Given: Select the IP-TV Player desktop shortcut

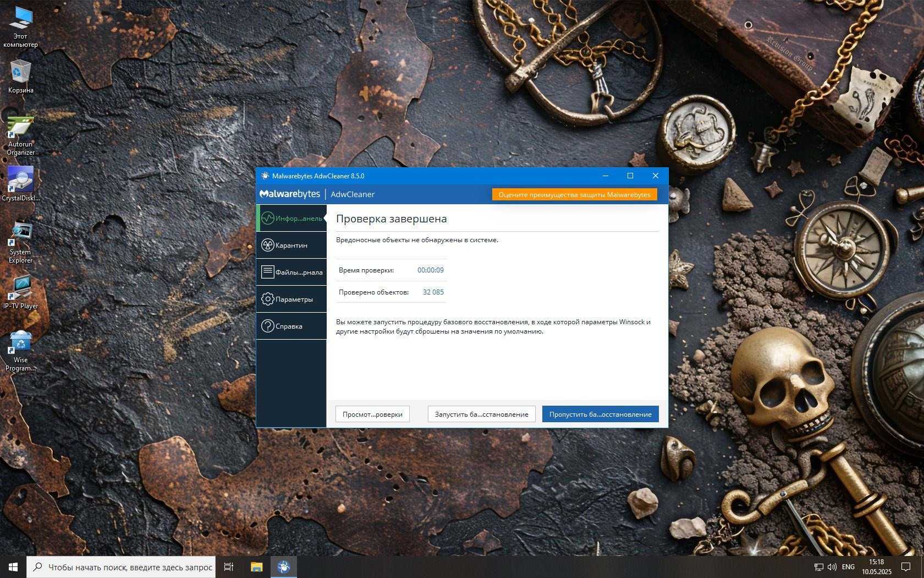Looking at the screenshot, I should (x=20, y=292).
